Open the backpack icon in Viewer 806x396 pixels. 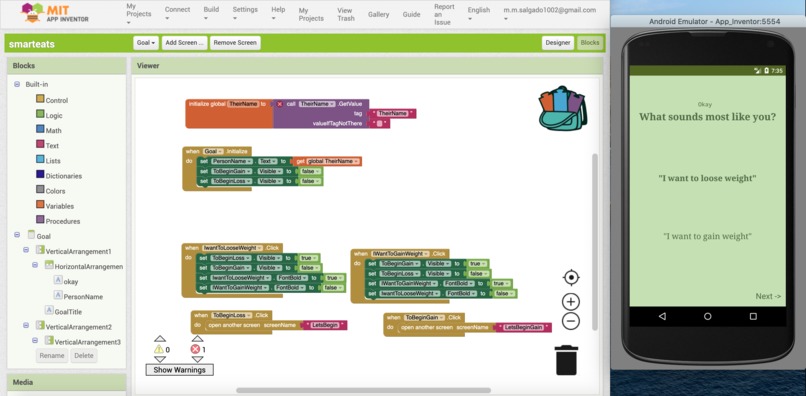click(x=562, y=108)
